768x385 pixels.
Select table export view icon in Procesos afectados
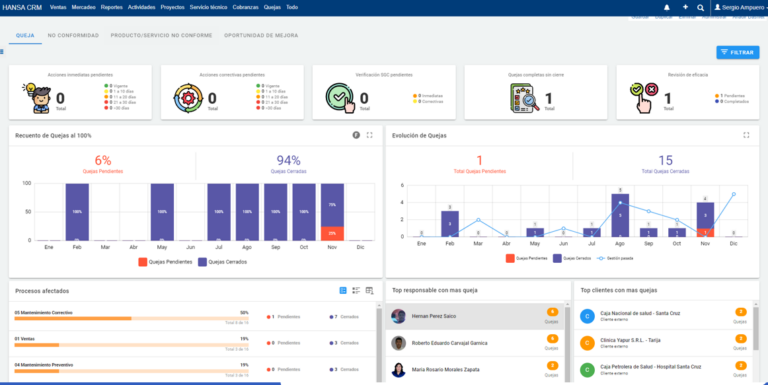coord(370,291)
